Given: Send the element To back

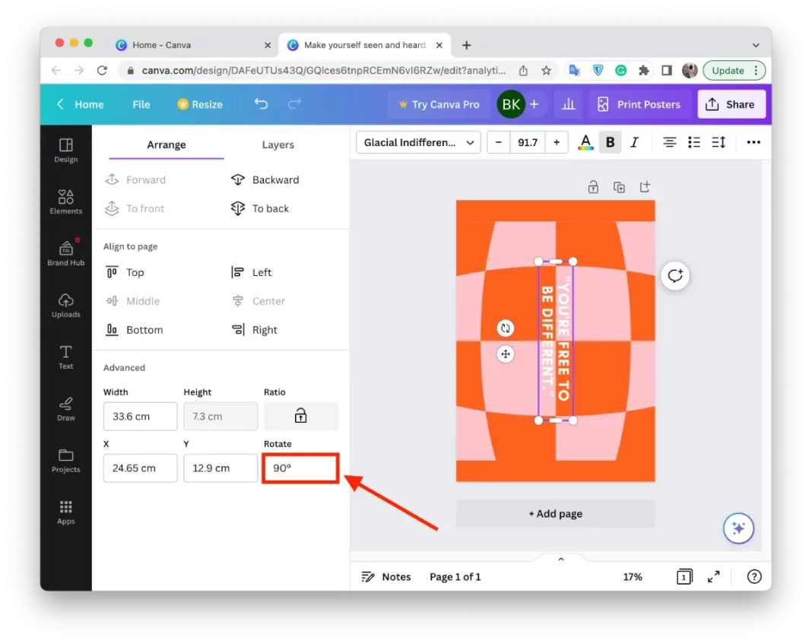Looking at the screenshot, I should [x=260, y=208].
